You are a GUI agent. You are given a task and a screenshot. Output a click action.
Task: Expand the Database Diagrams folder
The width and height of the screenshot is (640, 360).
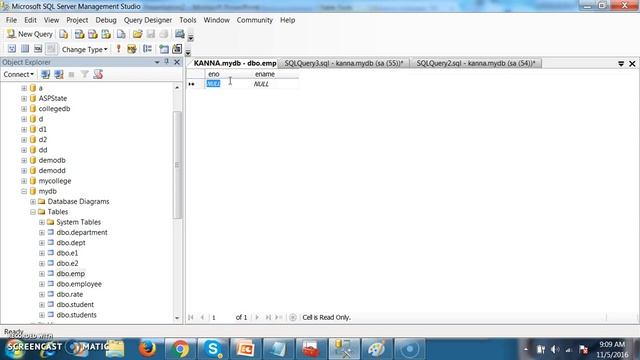pyautogui.click(x=33, y=202)
